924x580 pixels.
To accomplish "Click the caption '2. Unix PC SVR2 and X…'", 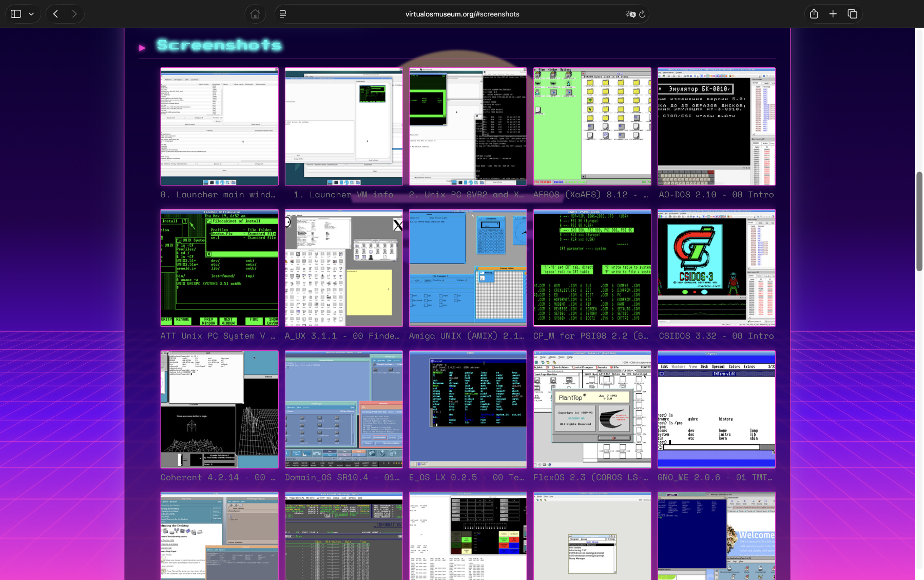I will [x=467, y=195].
